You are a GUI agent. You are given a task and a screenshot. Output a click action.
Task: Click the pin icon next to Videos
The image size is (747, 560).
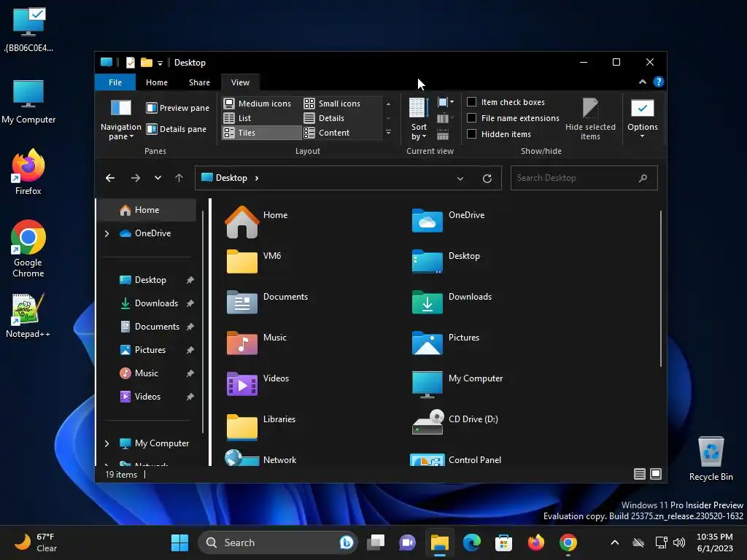pos(190,397)
